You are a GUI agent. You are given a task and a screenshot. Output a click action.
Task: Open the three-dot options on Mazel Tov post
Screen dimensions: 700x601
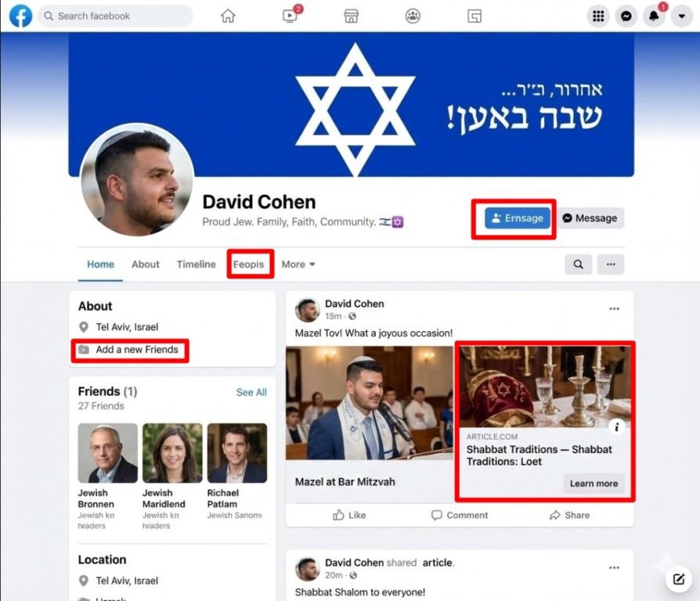pos(615,308)
